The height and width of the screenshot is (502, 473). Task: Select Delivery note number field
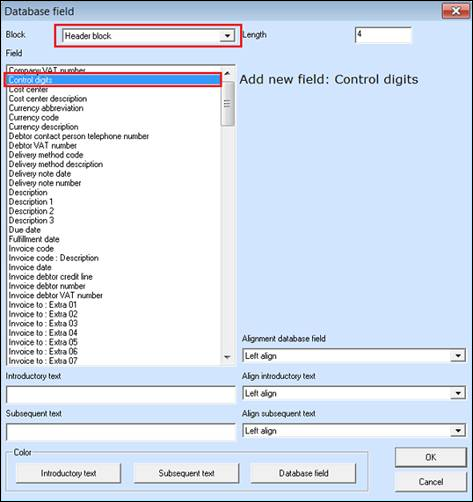pyautogui.click(x=45, y=183)
